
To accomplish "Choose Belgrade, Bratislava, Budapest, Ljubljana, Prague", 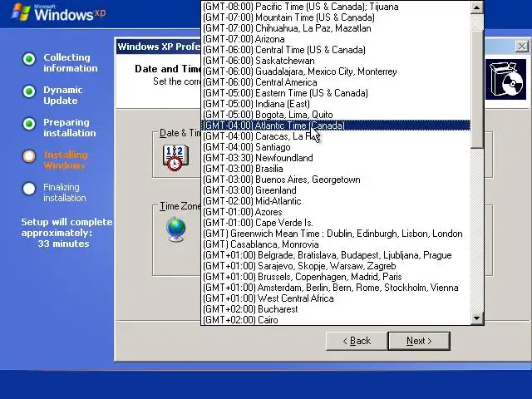I will point(336,255).
